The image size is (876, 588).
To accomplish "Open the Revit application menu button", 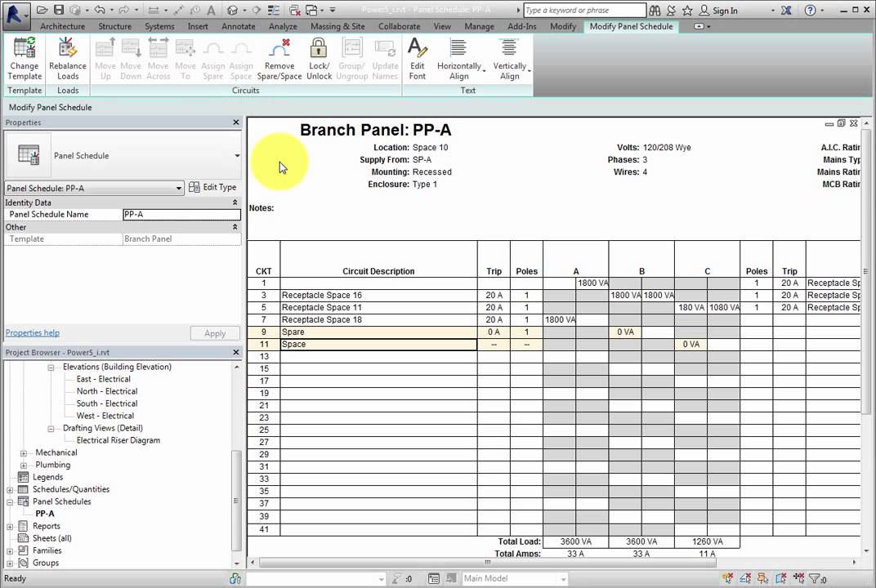I will (x=16, y=15).
